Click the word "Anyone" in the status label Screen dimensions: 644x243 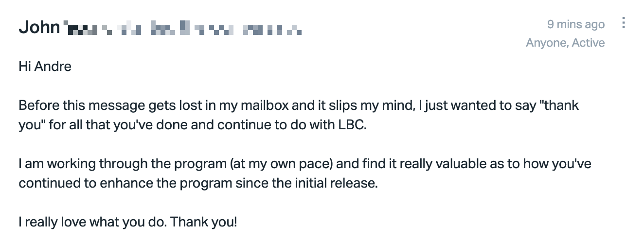[x=546, y=43]
